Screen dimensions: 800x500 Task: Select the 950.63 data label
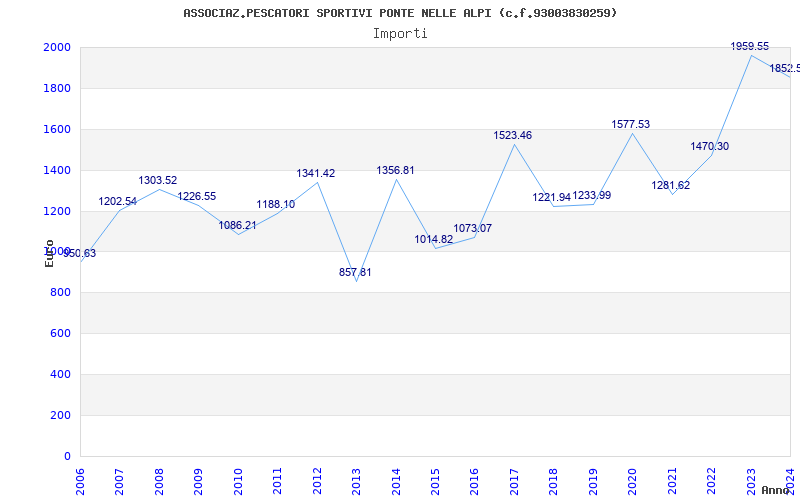tap(80, 254)
